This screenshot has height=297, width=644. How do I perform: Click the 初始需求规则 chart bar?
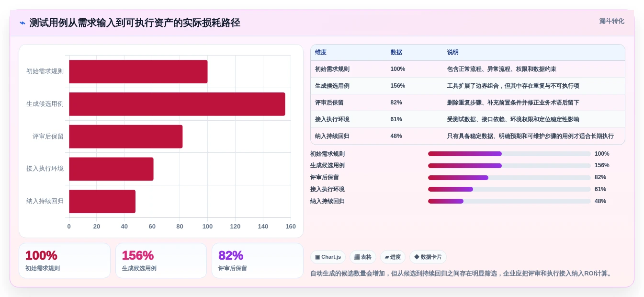pos(138,71)
